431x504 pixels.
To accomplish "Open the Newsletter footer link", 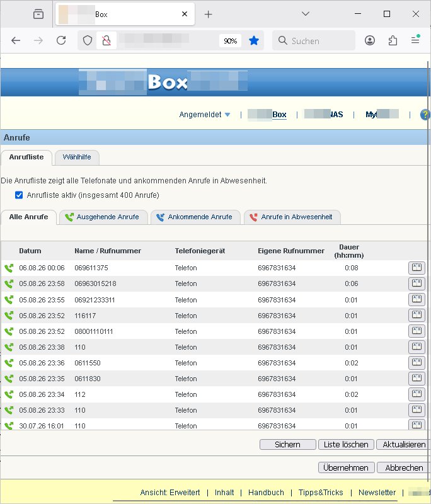I will 377,493.
